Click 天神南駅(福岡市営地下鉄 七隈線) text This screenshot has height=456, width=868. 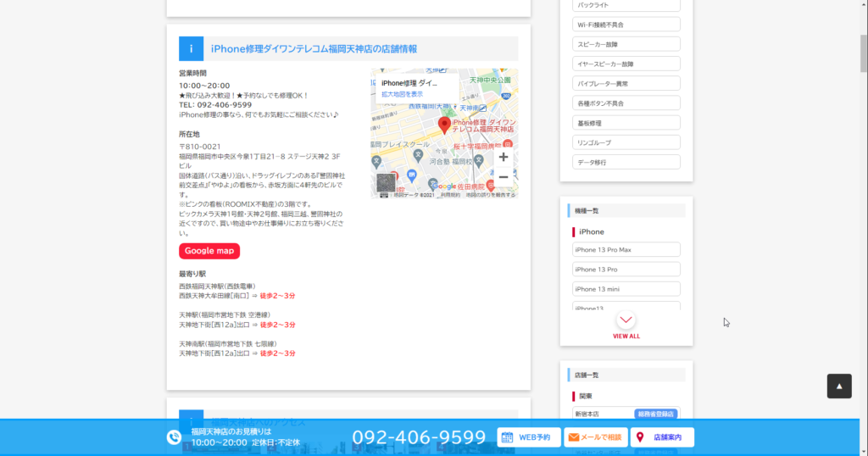click(x=227, y=343)
